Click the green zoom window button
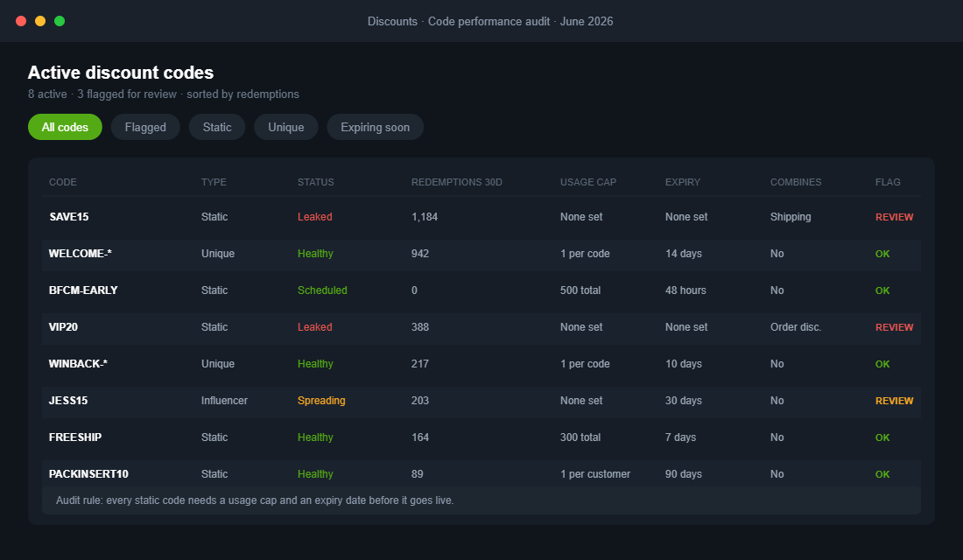This screenshot has height=560, width=963. pyautogui.click(x=60, y=21)
